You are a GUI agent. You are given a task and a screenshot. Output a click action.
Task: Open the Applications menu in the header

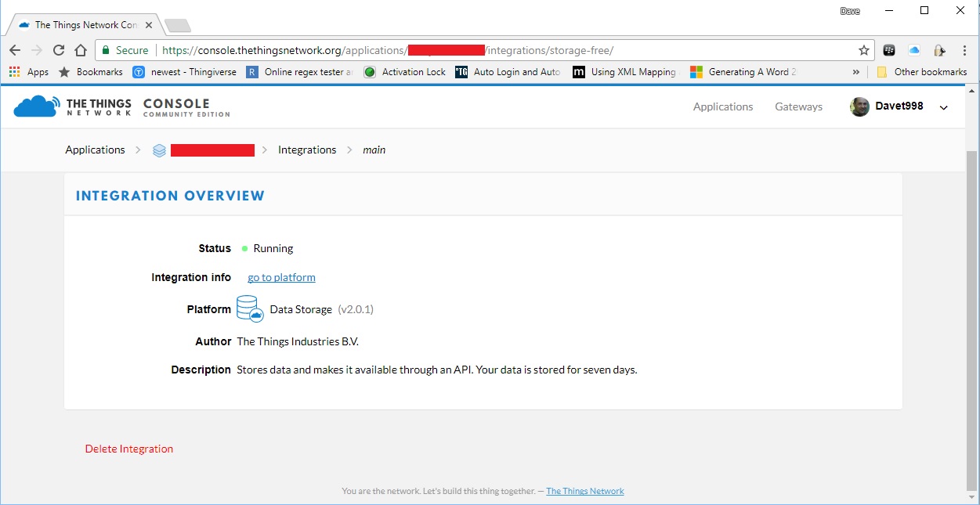tap(723, 106)
